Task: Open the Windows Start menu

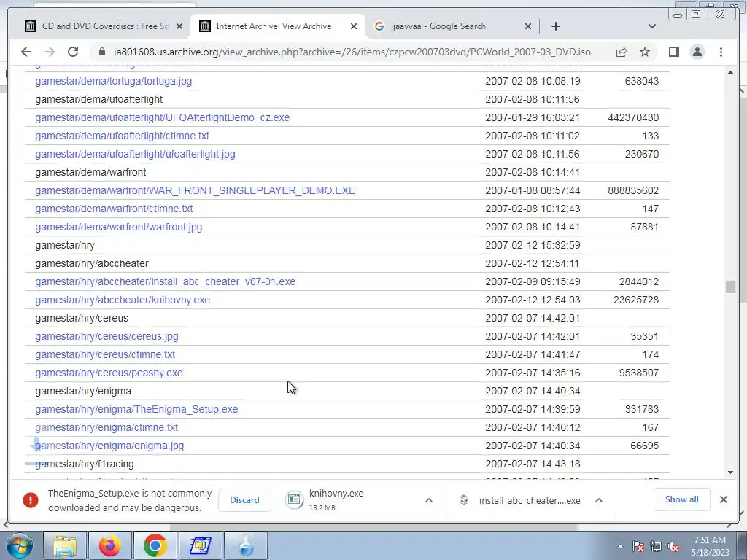Action: 20,545
